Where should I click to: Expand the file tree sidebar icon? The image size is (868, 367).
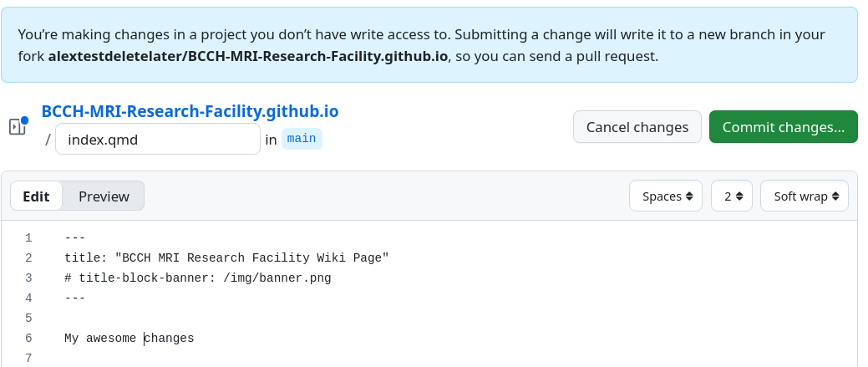point(17,126)
